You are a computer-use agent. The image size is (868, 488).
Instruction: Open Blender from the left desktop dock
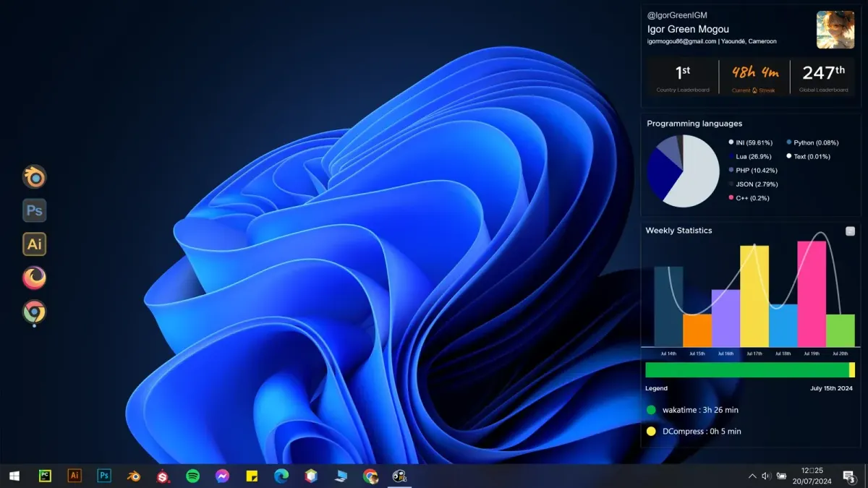pyautogui.click(x=34, y=176)
